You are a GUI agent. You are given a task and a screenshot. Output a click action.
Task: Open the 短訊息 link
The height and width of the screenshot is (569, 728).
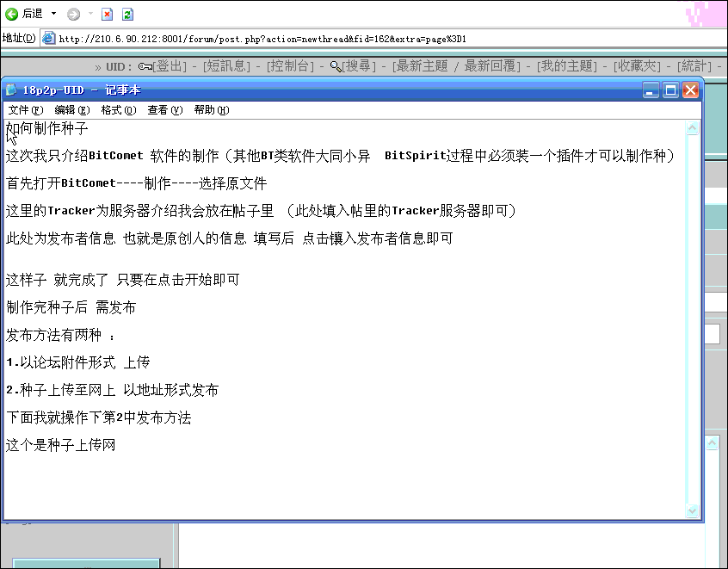pyautogui.click(x=226, y=66)
